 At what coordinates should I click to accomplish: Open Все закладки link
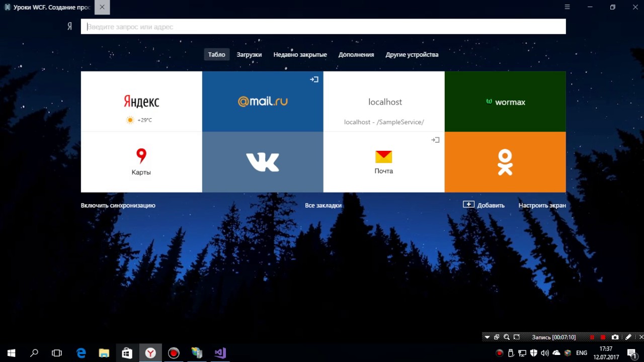pos(323,205)
